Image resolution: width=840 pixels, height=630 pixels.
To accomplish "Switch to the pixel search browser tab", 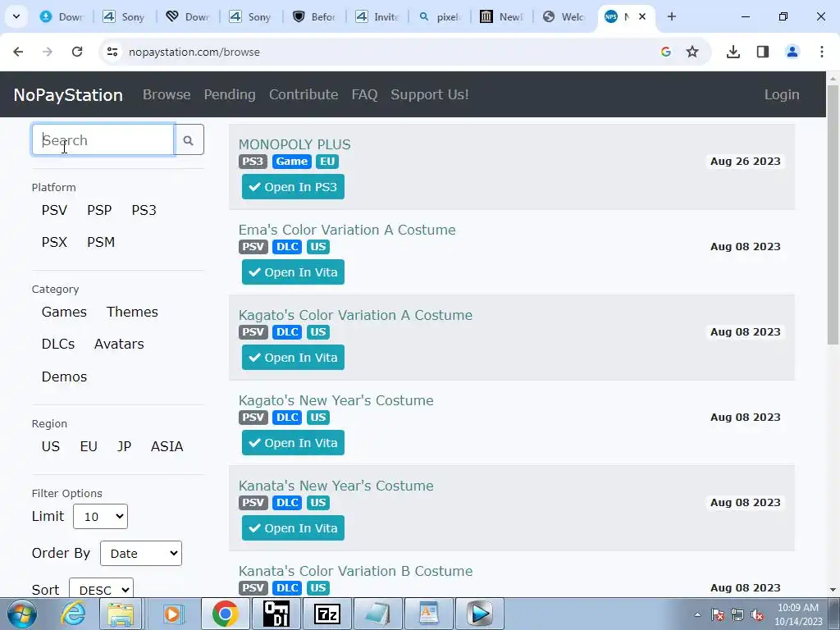I will click(x=440, y=16).
